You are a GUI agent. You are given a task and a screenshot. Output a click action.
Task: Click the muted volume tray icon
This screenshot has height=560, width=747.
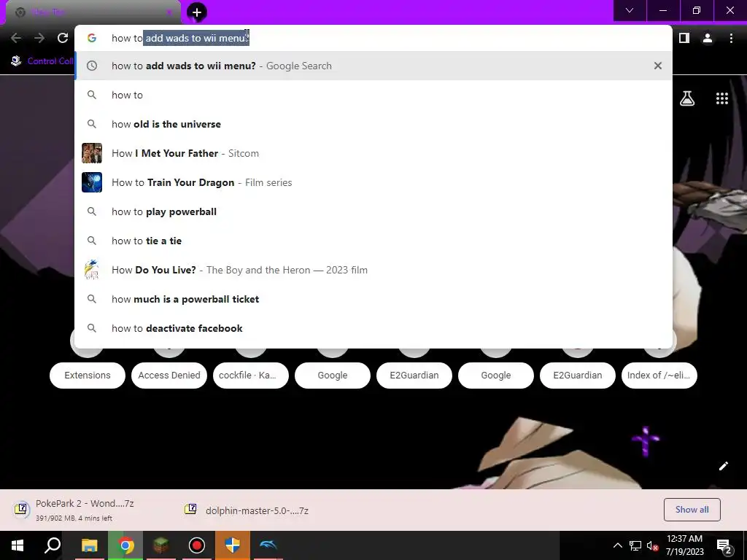[652, 545]
